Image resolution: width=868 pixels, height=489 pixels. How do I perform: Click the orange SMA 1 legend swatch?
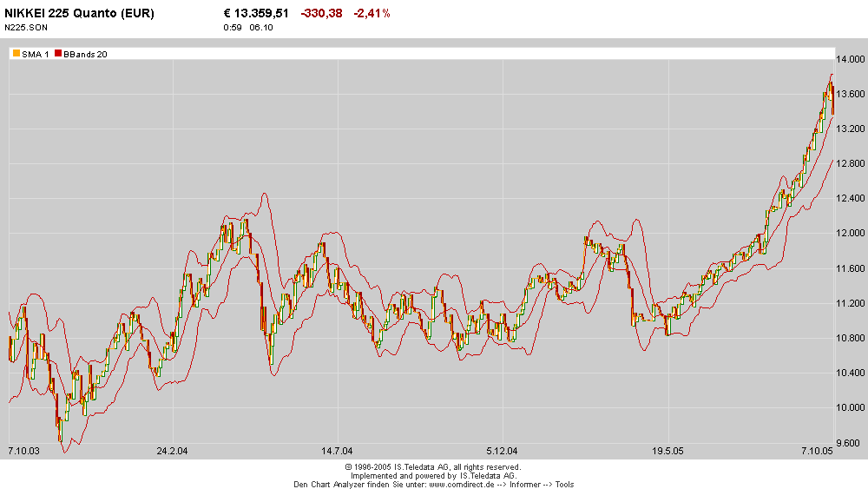click(x=16, y=54)
